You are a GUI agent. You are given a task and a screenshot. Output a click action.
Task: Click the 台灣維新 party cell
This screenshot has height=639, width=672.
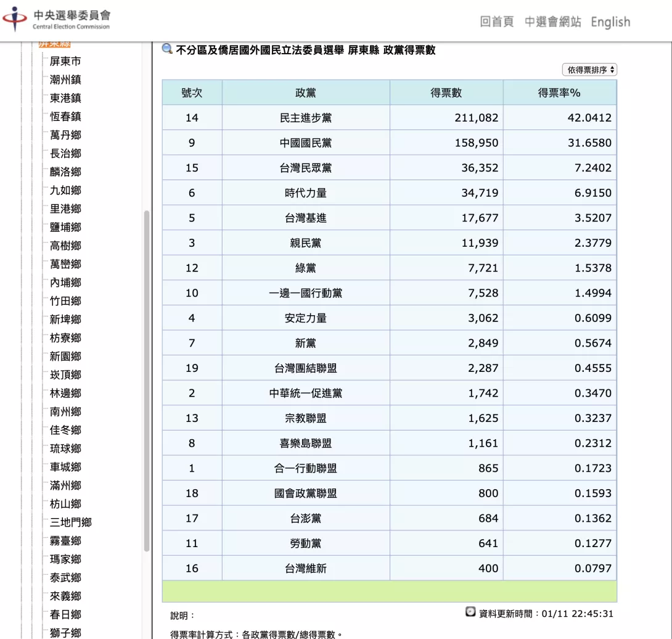[x=306, y=568]
